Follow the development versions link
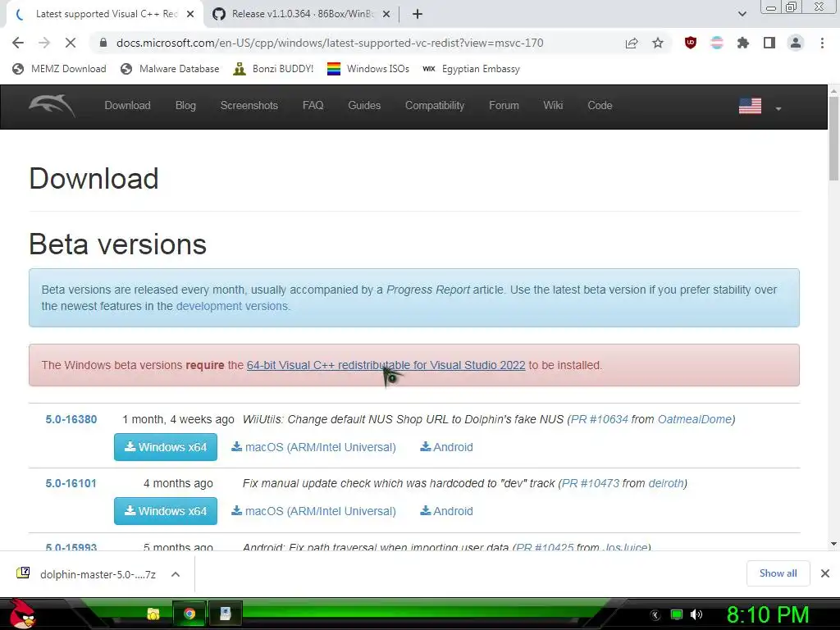840x630 pixels. tap(232, 307)
